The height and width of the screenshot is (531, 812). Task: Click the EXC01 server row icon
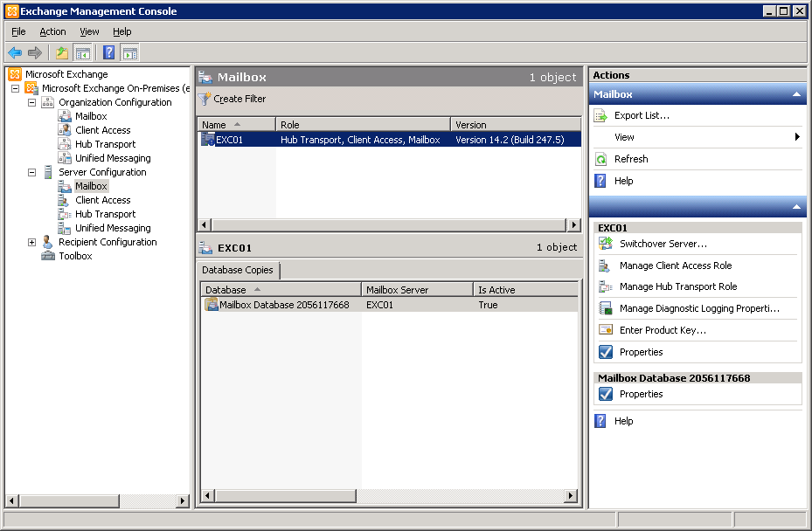point(208,139)
